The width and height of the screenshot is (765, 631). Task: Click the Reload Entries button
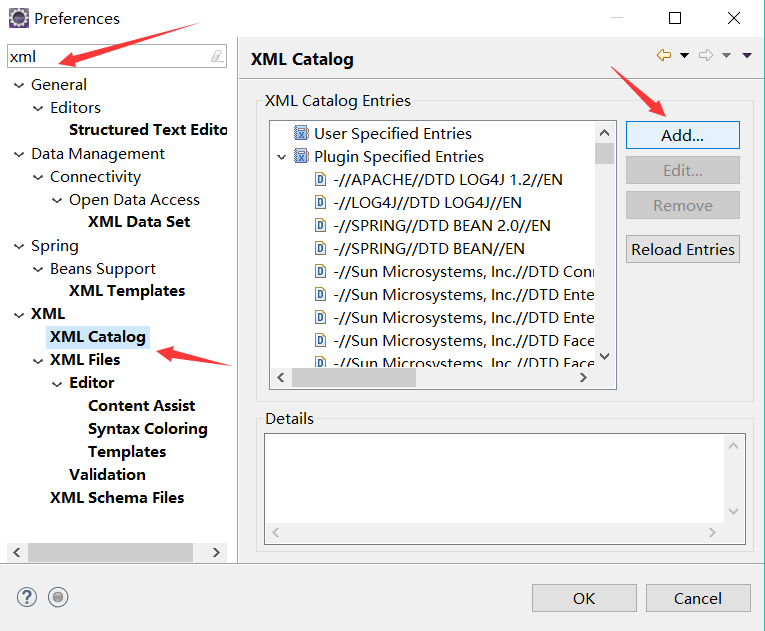tap(683, 249)
